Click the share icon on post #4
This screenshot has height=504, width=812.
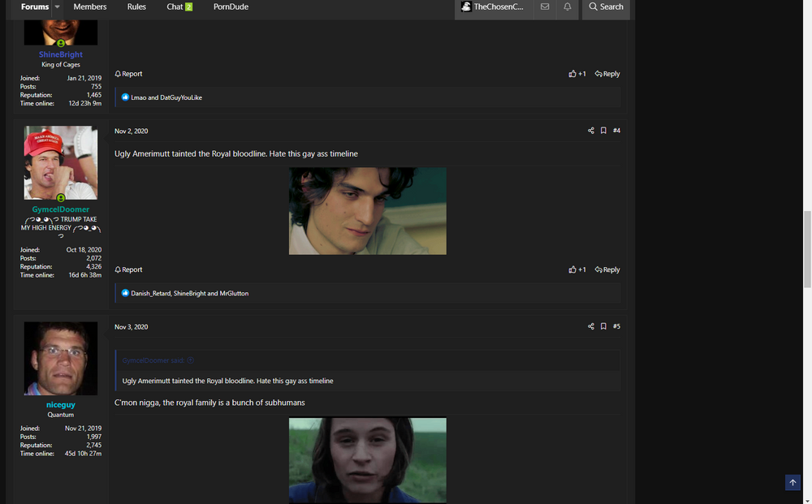click(591, 131)
